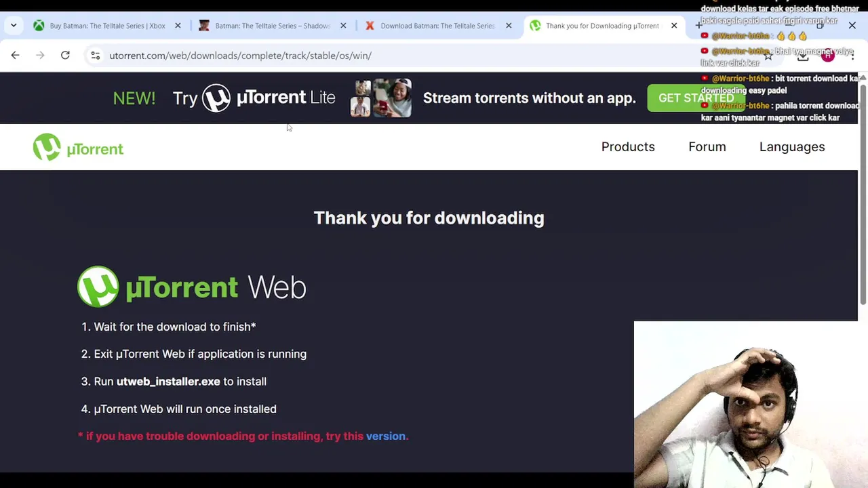Click the GET STARTED button
The image size is (868, 488).
click(696, 98)
